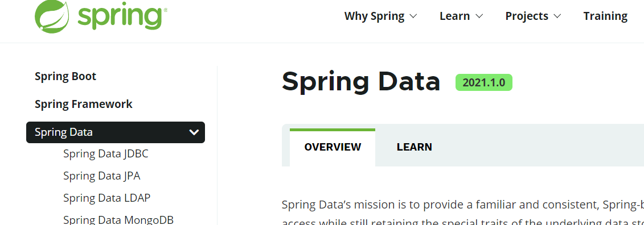Expand the Why Spring dropdown chevron
644x225 pixels.
413,16
